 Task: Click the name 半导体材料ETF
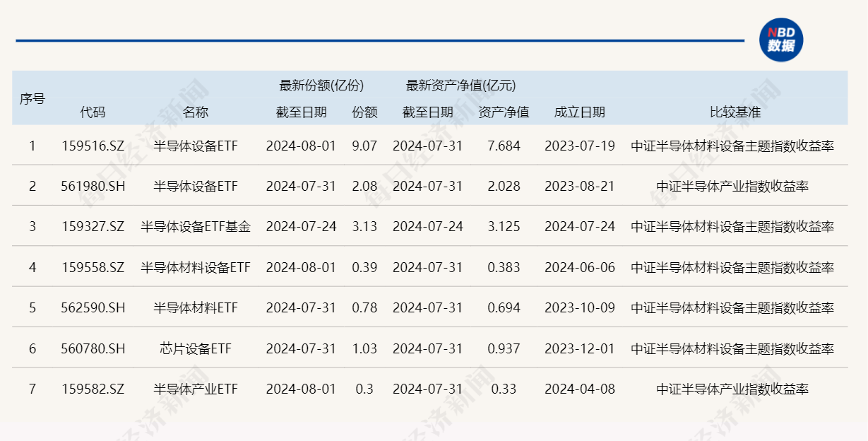tap(196, 307)
